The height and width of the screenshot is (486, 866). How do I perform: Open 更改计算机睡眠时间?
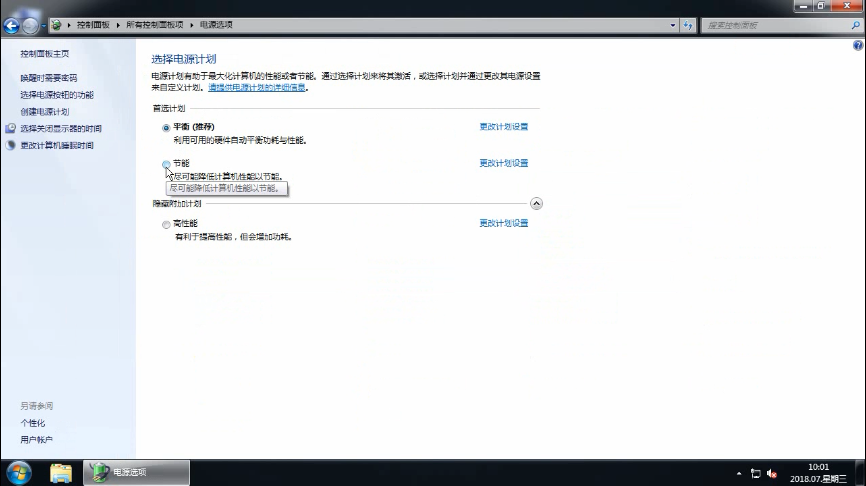[x=57, y=145]
